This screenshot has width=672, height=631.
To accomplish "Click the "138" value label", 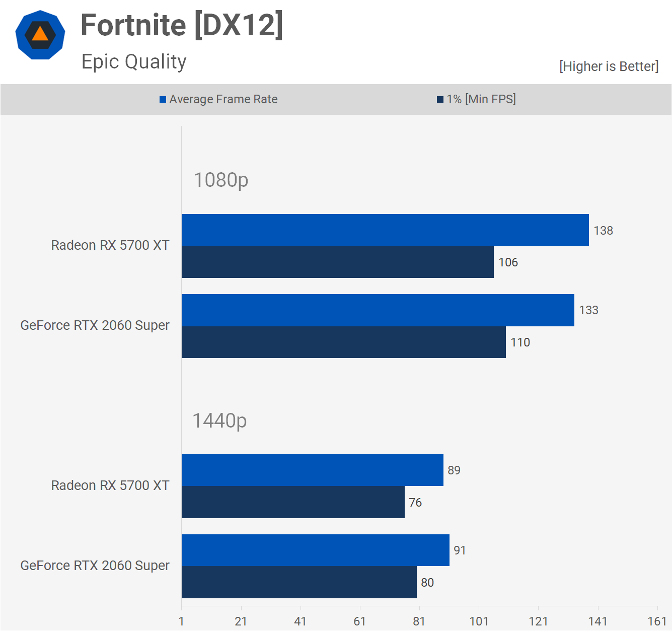I will [603, 231].
